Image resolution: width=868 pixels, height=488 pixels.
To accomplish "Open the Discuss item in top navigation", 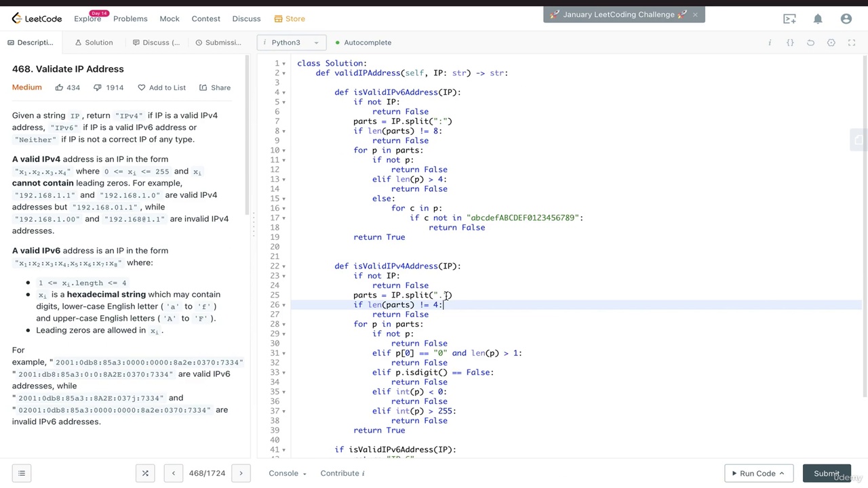I will click(x=246, y=19).
